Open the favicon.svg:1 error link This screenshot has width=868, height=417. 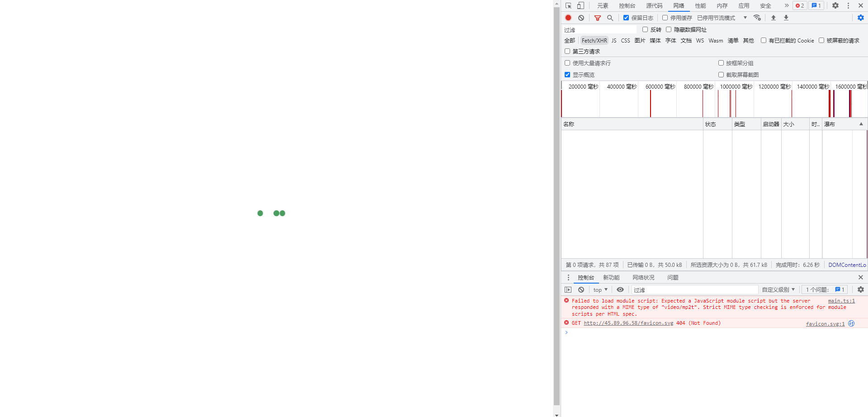(825, 323)
